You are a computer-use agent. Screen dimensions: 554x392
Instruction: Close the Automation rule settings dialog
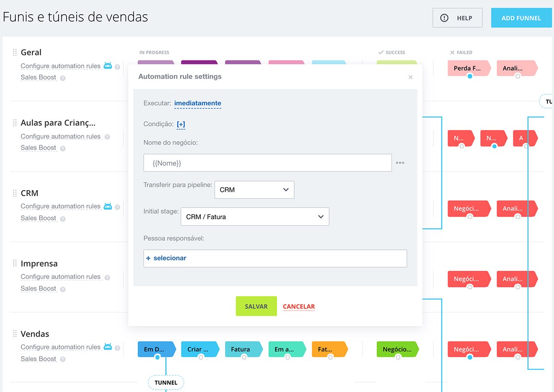410,77
